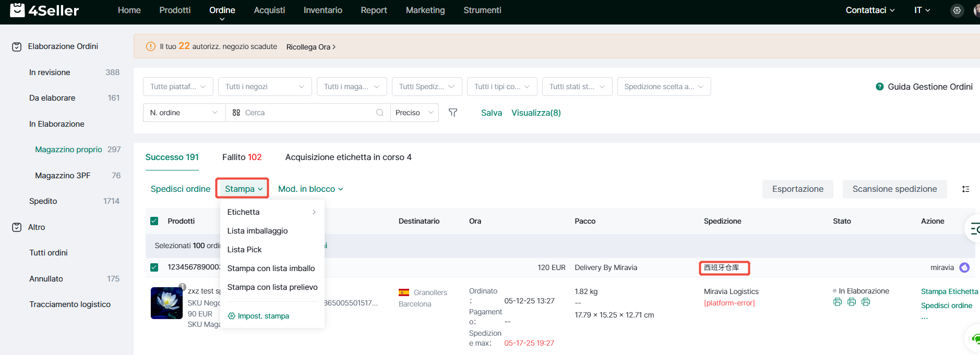Expand the Tutti i negozi dropdown
The height and width of the screenshot is (355, 980).
click(265, 87)
